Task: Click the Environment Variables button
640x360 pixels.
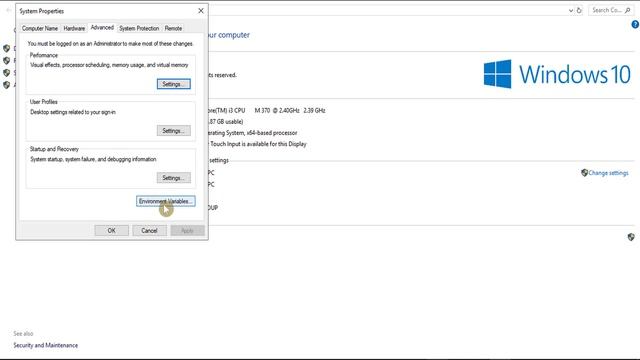Action: pos(166,201)
